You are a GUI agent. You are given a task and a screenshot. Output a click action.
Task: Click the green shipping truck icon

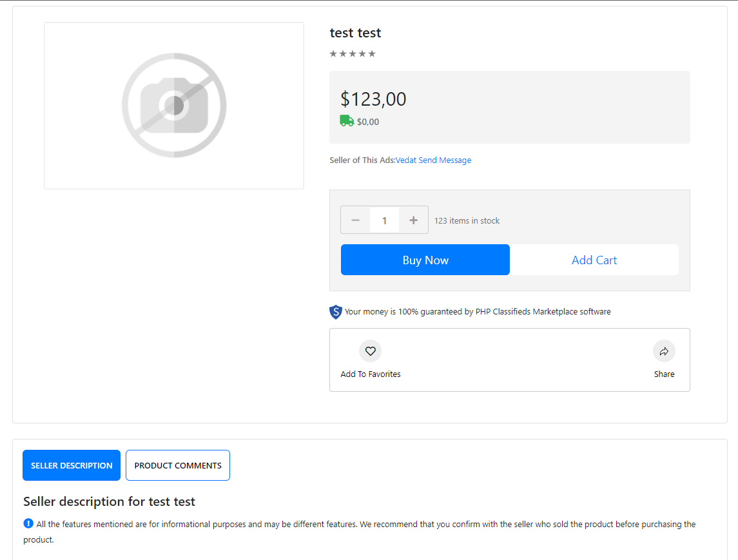coord(347,121)
